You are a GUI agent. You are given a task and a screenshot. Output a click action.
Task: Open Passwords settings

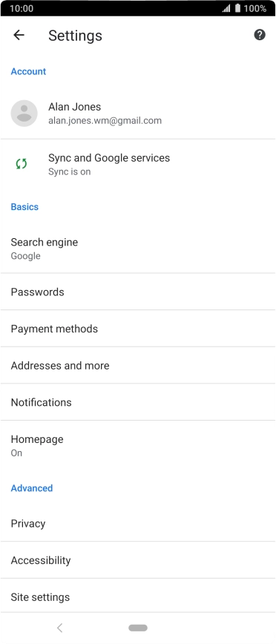click(x=138, y=292)
